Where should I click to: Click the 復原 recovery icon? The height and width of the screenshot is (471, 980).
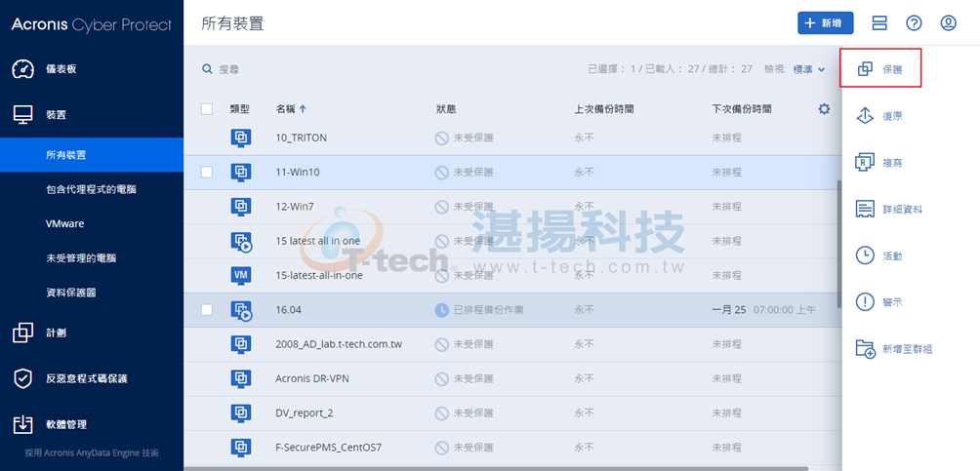pyautogui.click(x=865, y=116)
